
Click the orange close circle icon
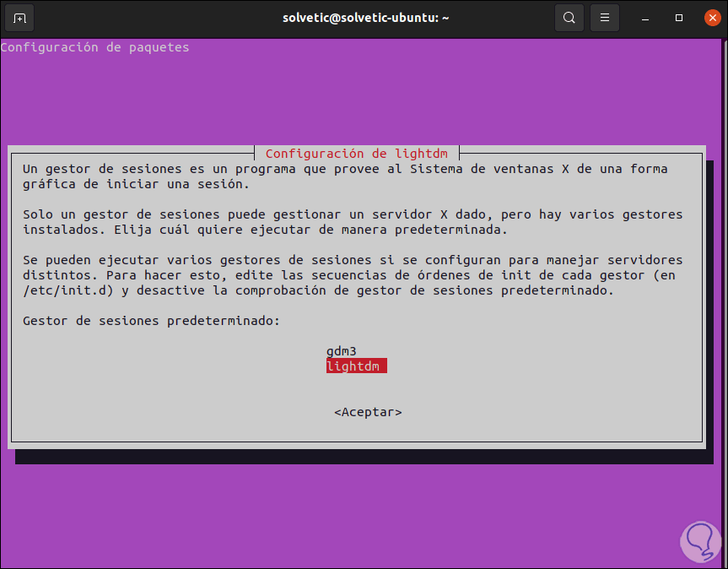[x=712, y=17]
